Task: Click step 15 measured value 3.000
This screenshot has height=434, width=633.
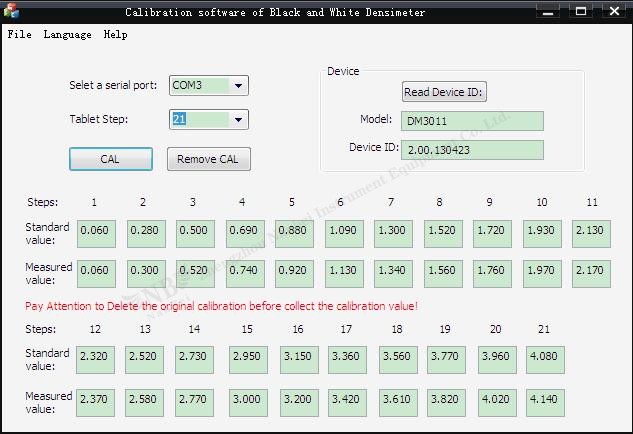Action: point(249,403)
